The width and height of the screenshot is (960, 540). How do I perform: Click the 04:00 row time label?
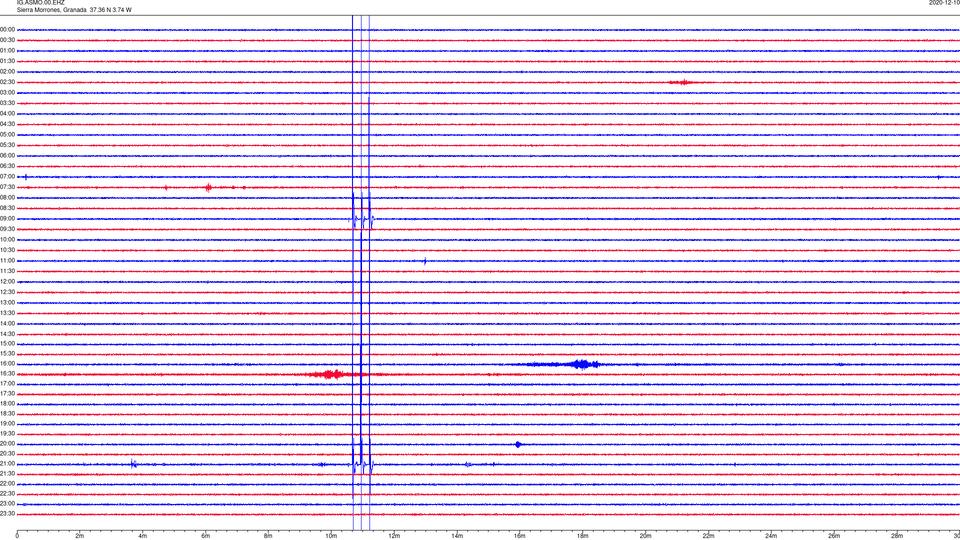click(7, 113)
